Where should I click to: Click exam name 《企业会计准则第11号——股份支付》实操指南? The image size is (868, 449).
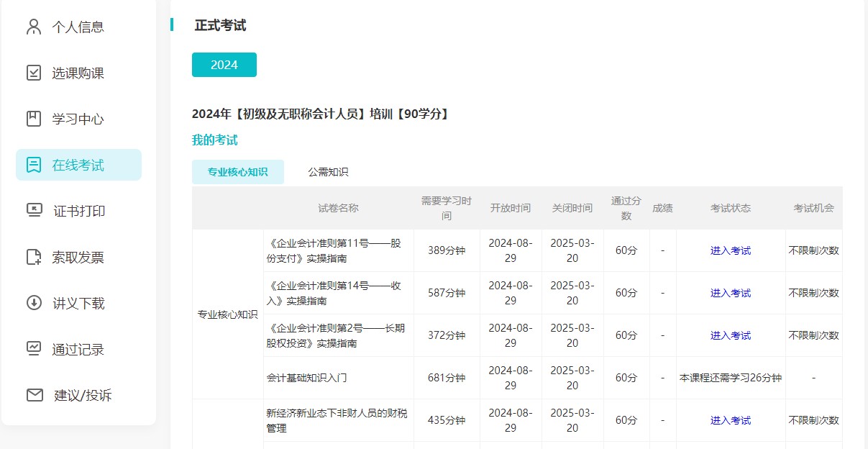point(334,250)
